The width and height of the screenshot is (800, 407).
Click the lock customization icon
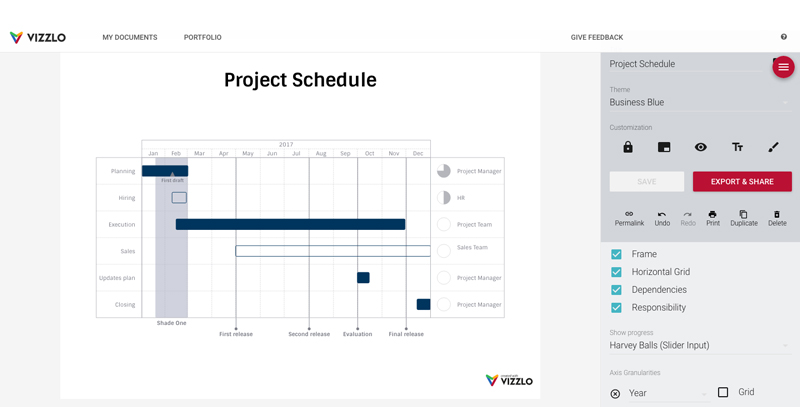point(628,147)
